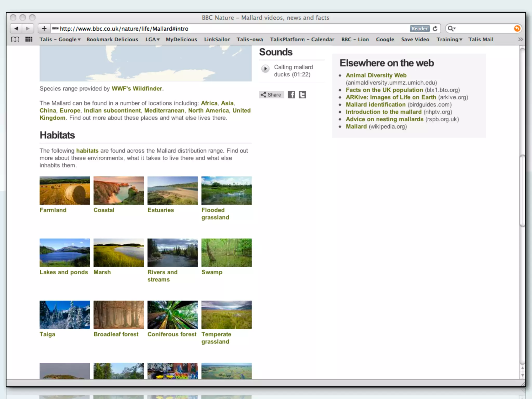This screenshot has width=532, height=399.
Task: Expand the LGA bookmarks dropdown
Action: pyautogui.click(x=152, y=39)
